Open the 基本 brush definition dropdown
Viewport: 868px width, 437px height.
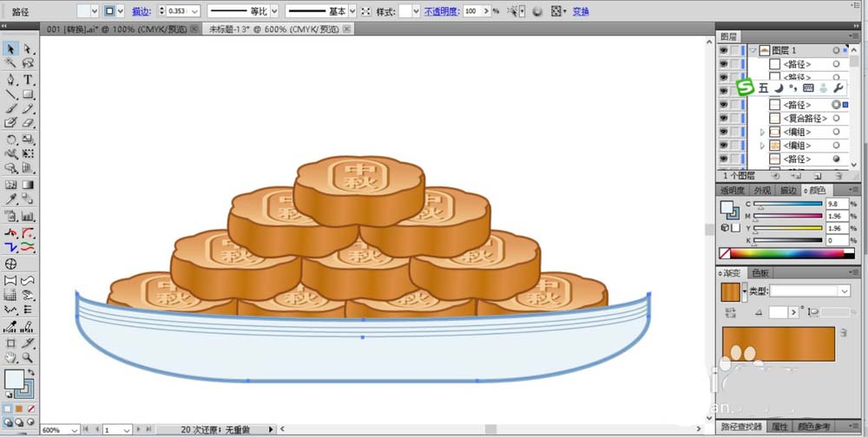click(352, 11)
